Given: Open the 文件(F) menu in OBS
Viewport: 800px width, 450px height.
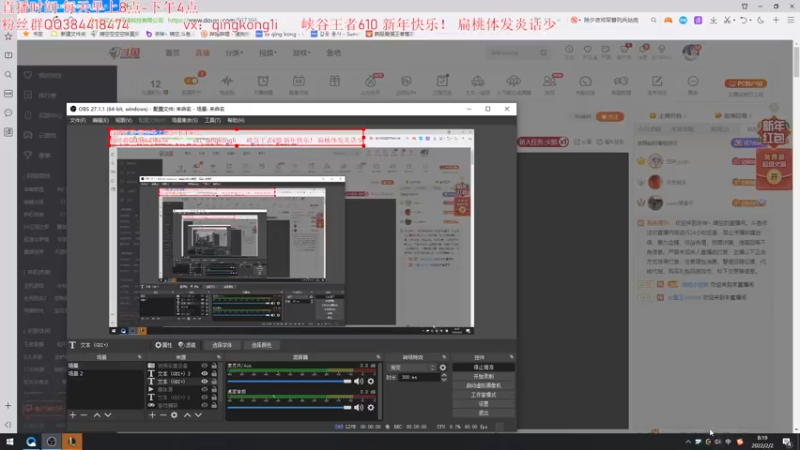Looking at the screenshot, I should (78, 120).
